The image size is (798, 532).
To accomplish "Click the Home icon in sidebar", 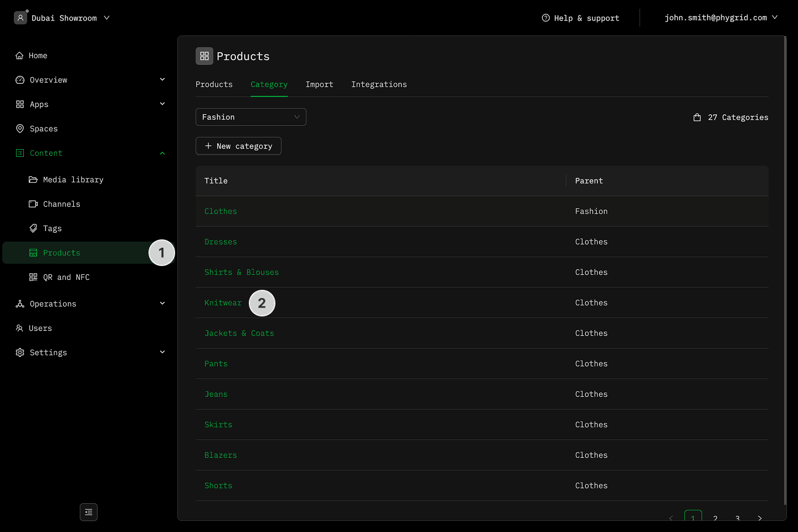I will [x=19, y=55].
